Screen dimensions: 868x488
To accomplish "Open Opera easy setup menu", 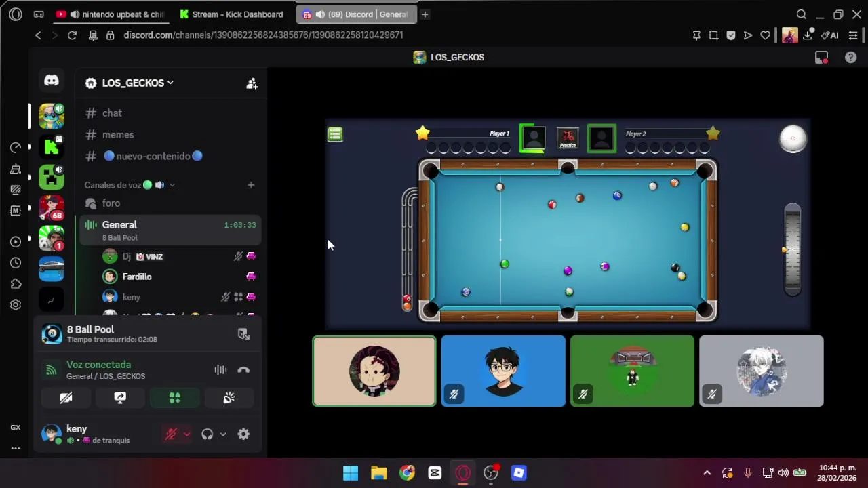I will click(x=853, y=35).
